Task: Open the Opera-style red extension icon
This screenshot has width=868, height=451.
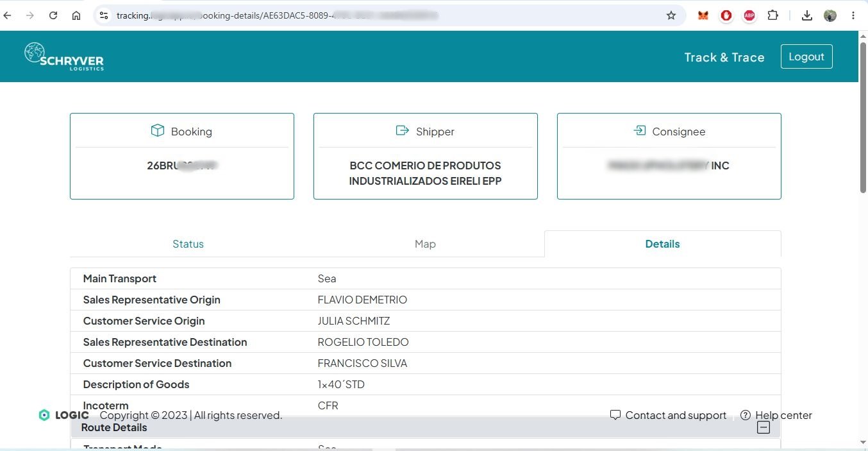Action: (x=726, y=15)
